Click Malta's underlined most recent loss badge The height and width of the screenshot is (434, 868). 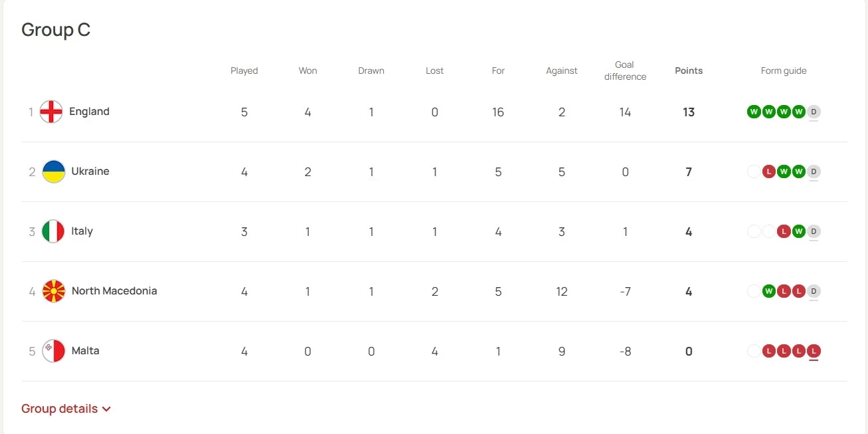pyautogui.click(x=814, y=351)
